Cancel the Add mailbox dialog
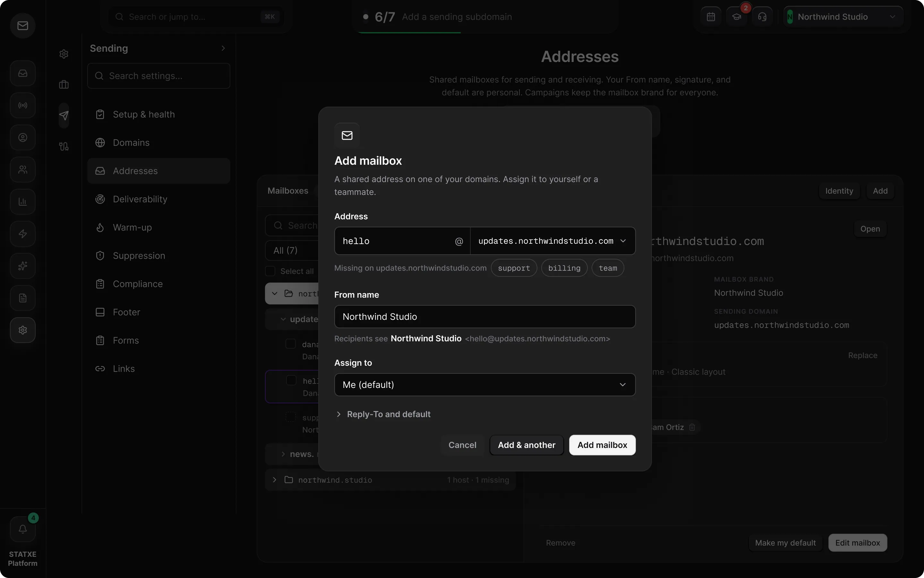Image resolution: width=924 pixels, height=578 pixels. [x=462, y=445]
